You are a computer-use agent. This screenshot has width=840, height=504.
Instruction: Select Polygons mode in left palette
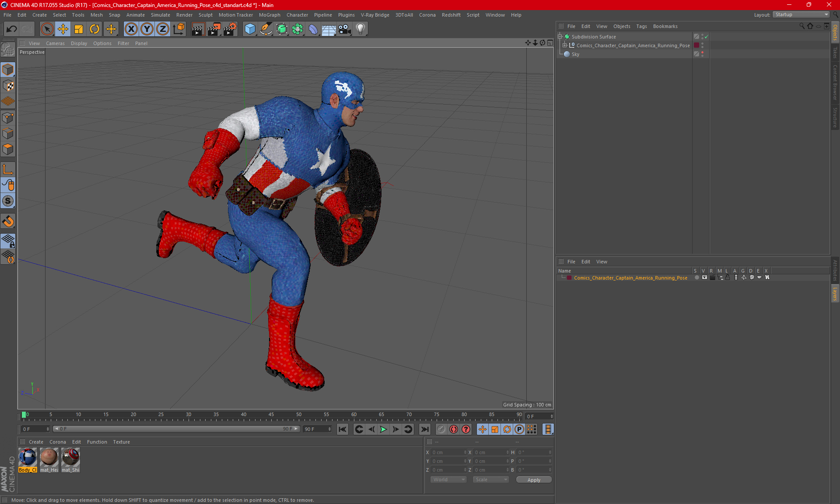click(x=8, y=149)
